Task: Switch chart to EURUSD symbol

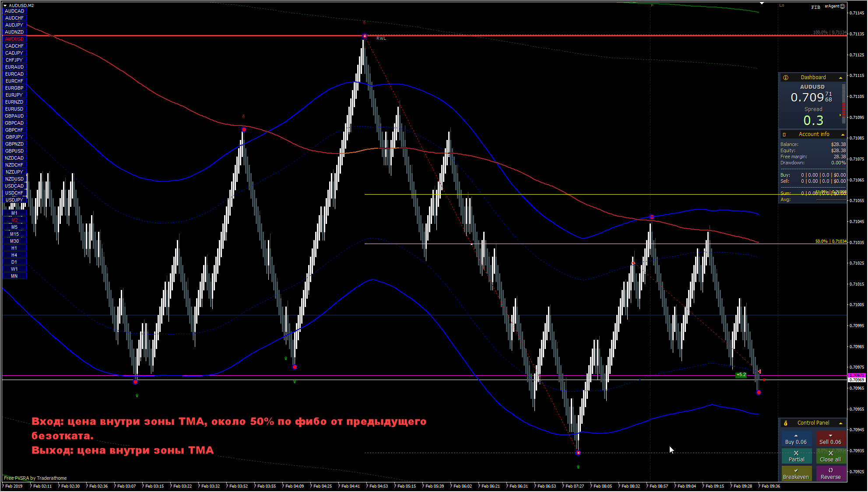Action: click(14, 109)
